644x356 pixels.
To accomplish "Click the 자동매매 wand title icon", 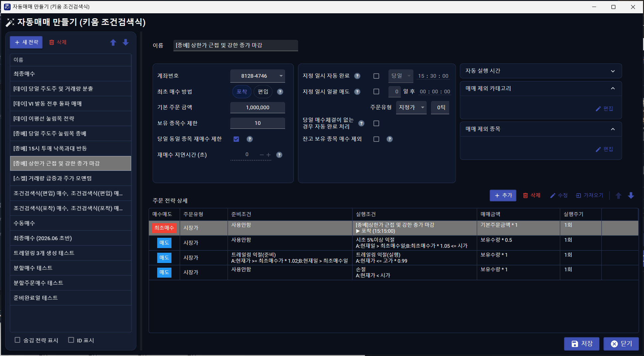I will coord(10,22).
